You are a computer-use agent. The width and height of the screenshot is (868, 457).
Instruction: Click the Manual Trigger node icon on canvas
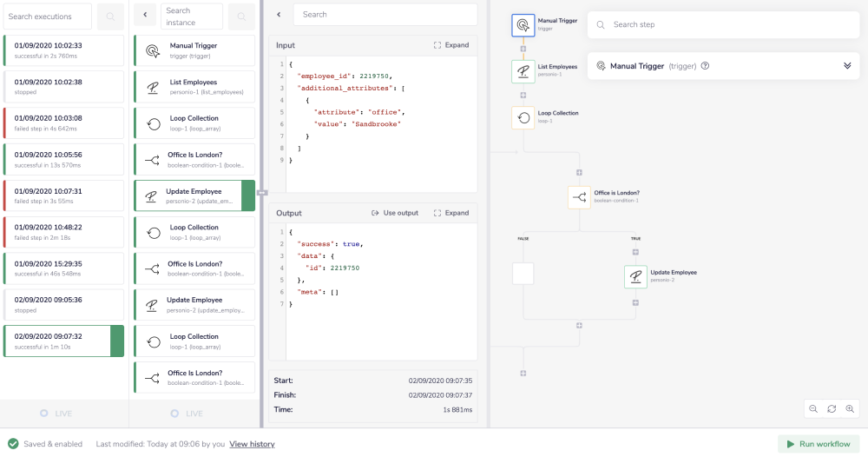coord(523,26)
